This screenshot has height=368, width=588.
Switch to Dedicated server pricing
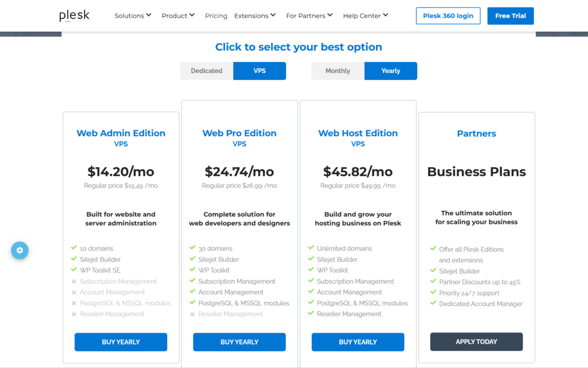pyautogui.click(x=207, y=71)
